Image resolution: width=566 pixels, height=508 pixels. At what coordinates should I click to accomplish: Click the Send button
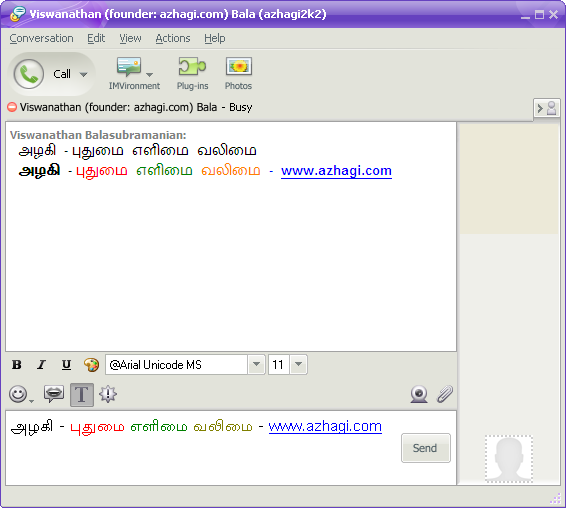coord(426,448)
